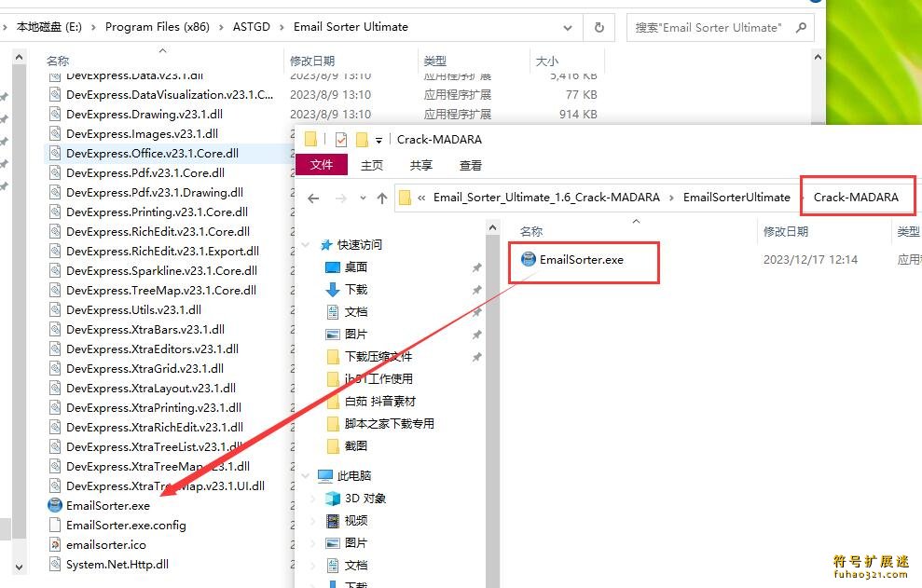The width and height of the screenshot is (922, 588).
Task: Switch to the 查看 ribbon tab
Action: click(470, 165)
